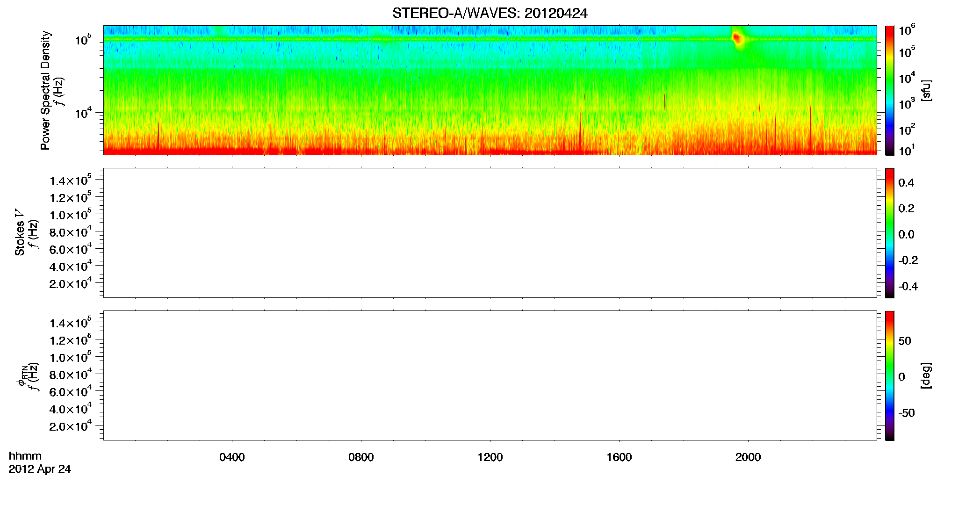Screen dimensions: 980x505
Task: Click 1.0×10^5 tick in Stokes V panel
Action: click(70, 214)
